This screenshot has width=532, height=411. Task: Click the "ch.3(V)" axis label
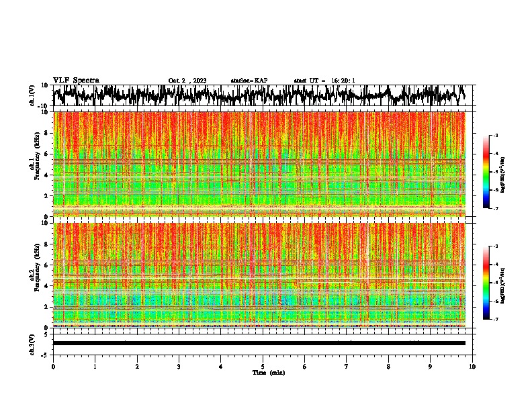[x=32, y=345]
